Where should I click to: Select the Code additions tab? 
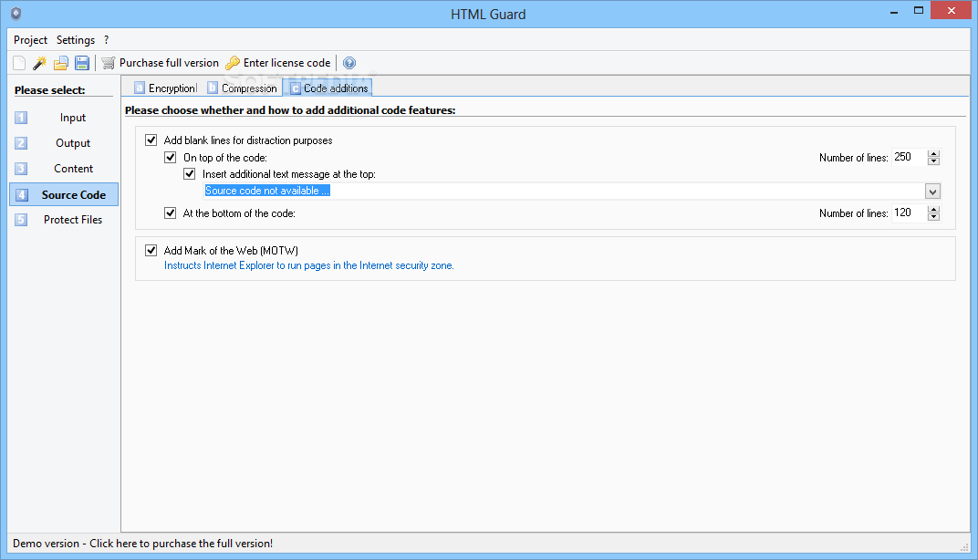[328, 88]
